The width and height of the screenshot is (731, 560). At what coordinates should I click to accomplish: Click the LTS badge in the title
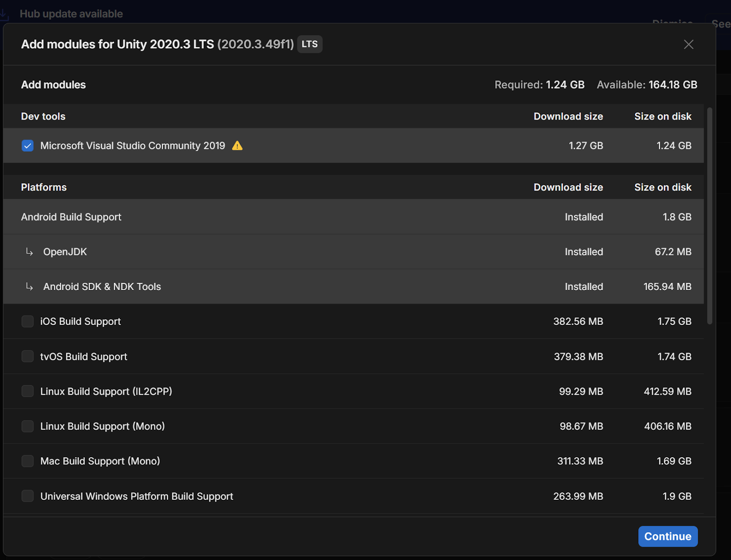tap(309, 44)
